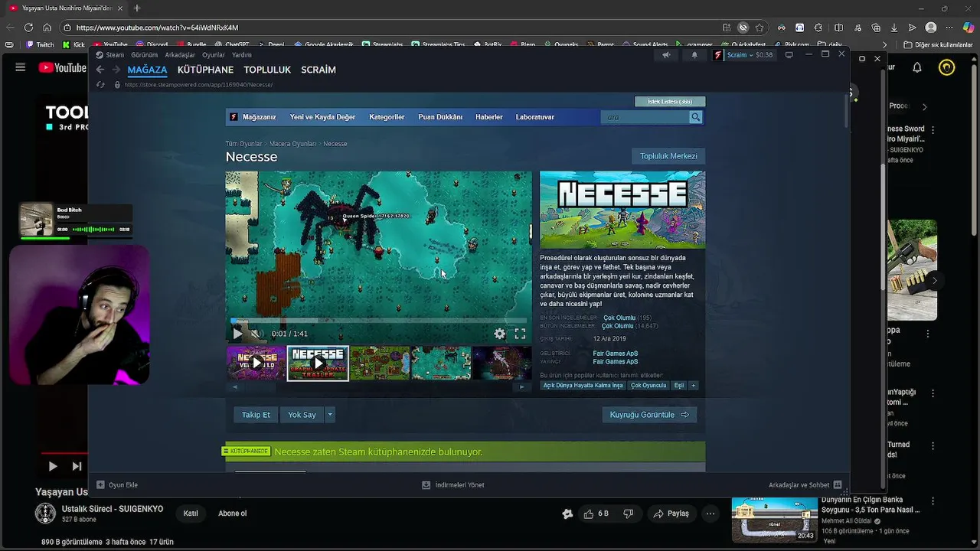980x551 pixels.
Task: Unmute the Necesse trailer audio
Action: pyautogui.click(x=255, y=334)
